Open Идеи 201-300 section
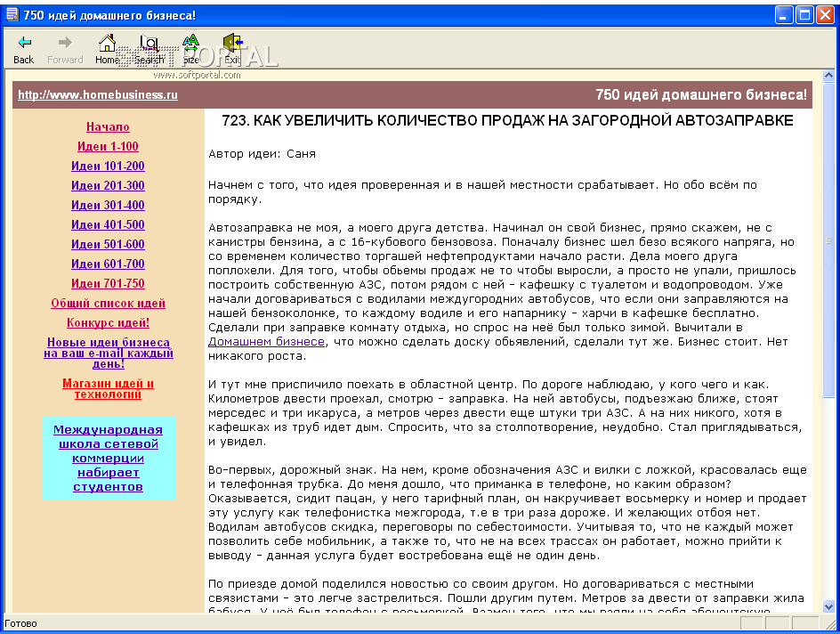This screenshot has height=634, width=840. coord(108,185)
